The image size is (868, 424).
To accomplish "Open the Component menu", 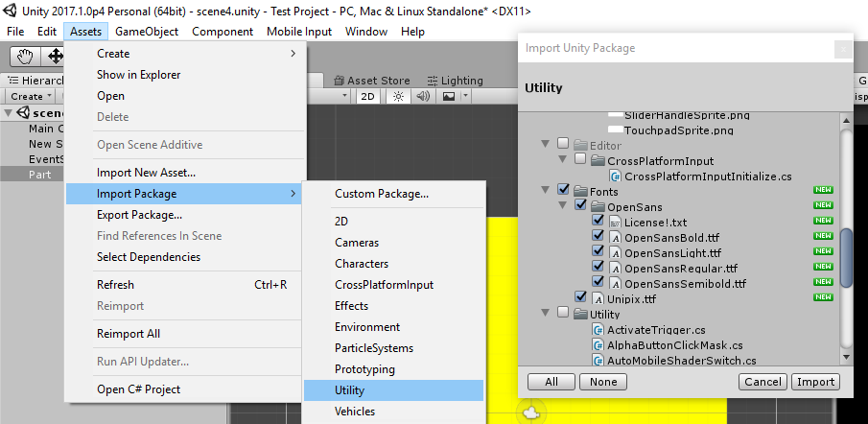I will 223,32.
